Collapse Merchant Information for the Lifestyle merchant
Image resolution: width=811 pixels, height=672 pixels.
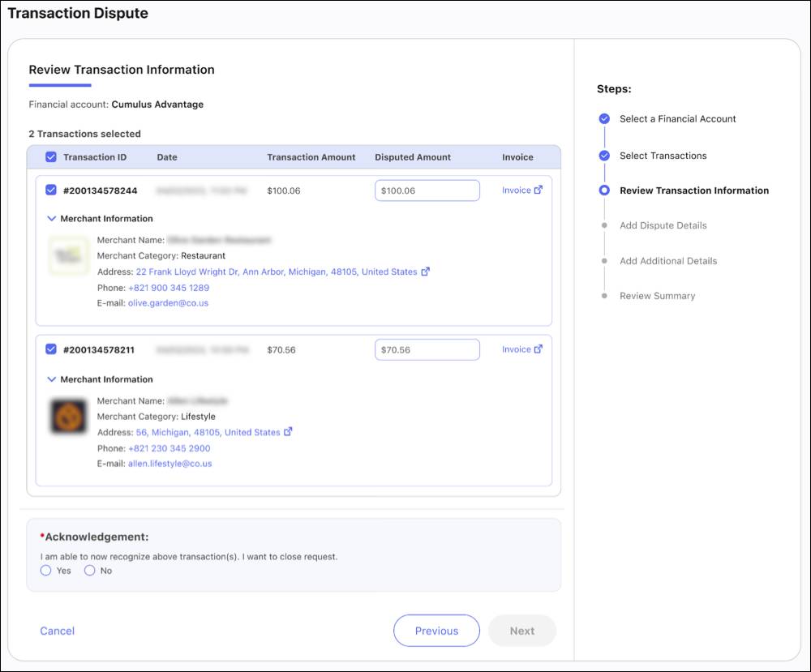pos(52,379)
